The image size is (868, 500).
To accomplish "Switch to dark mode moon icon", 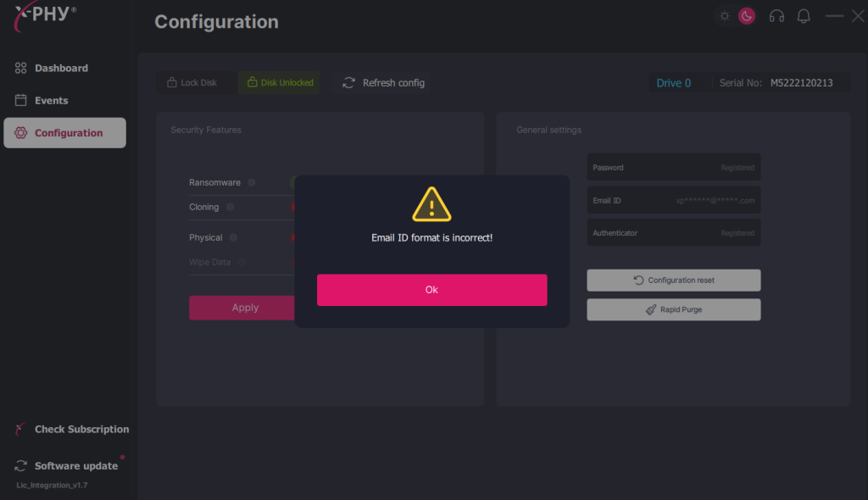I will tap(746, 16).
